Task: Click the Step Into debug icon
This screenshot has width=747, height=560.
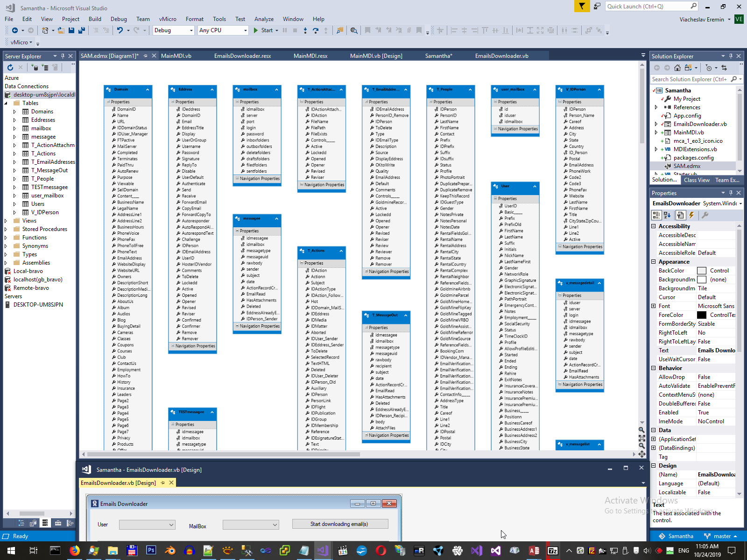Action: click(x=305, y=30)
